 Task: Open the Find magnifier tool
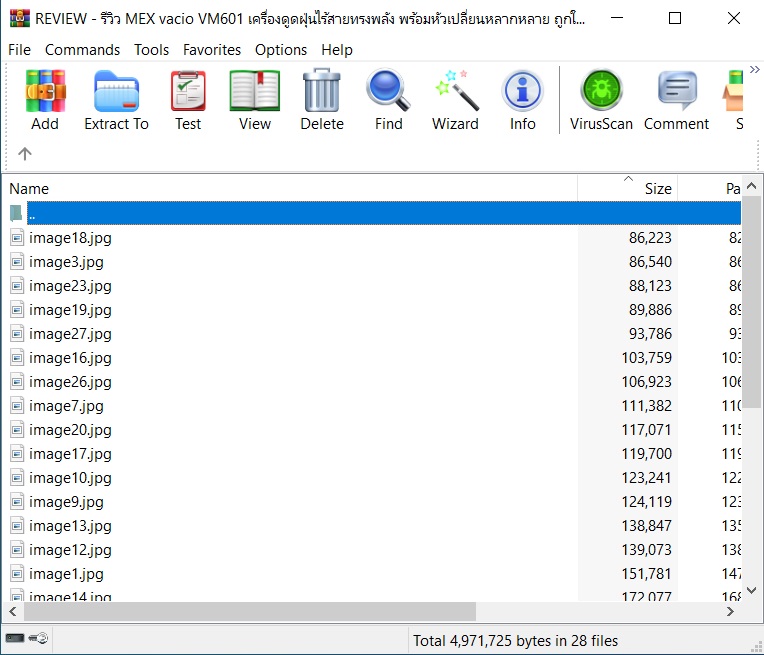click(388, 100)
